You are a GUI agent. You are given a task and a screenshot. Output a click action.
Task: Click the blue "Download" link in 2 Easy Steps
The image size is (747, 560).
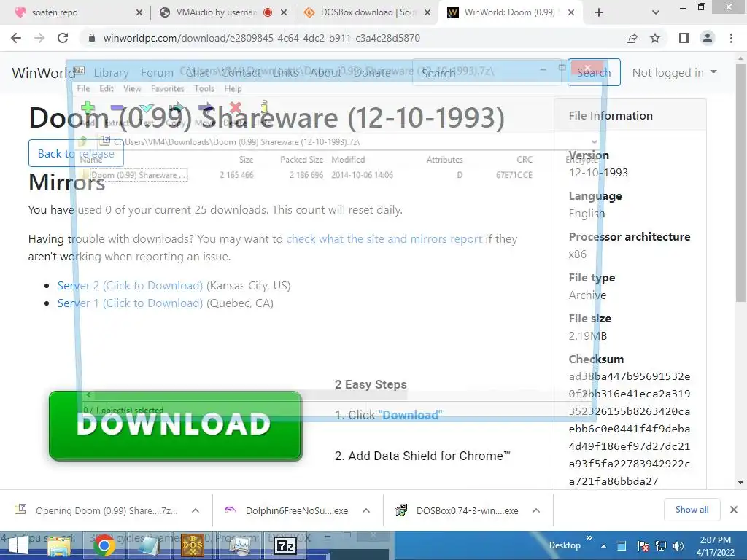tap(411, 415)
